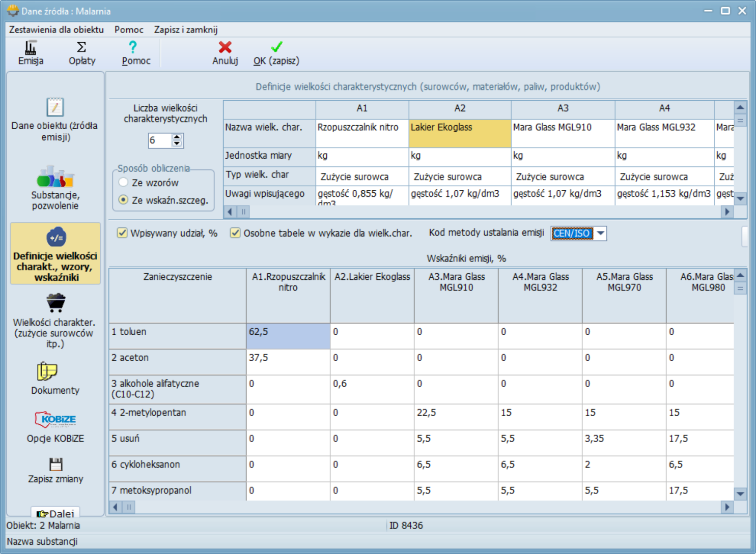The image size is (756, 554).
Task: Click cykloheksanon cell with value 2
Action: [624, 469]
